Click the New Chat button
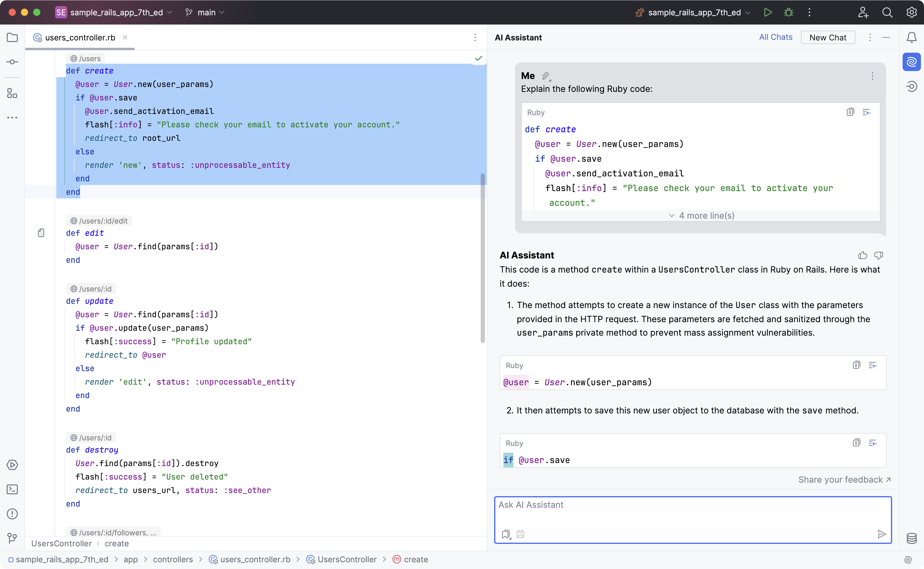This screenshot has width=924, height=569. click(828, 37)
